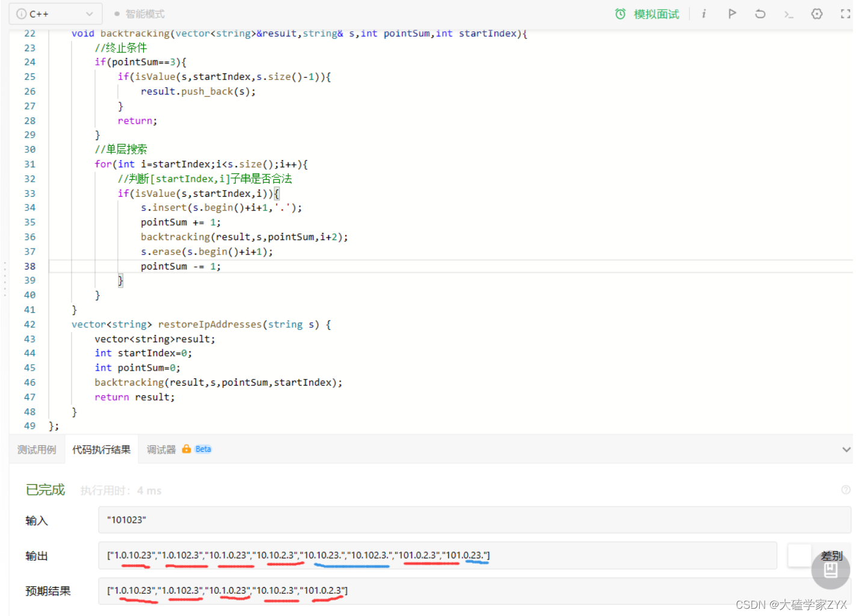Collapse the results panel with the chevron
856x616 pixels.
tap(846, 449)
